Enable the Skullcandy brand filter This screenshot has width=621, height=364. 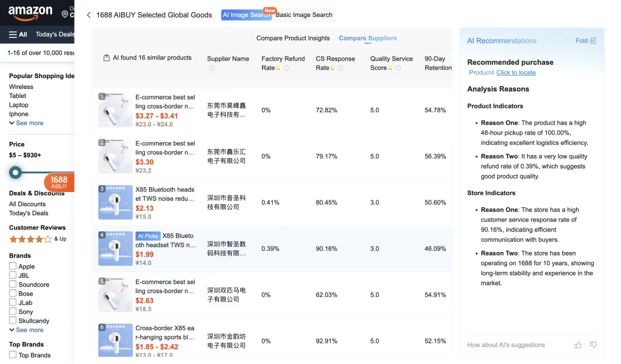pos(13,320)
